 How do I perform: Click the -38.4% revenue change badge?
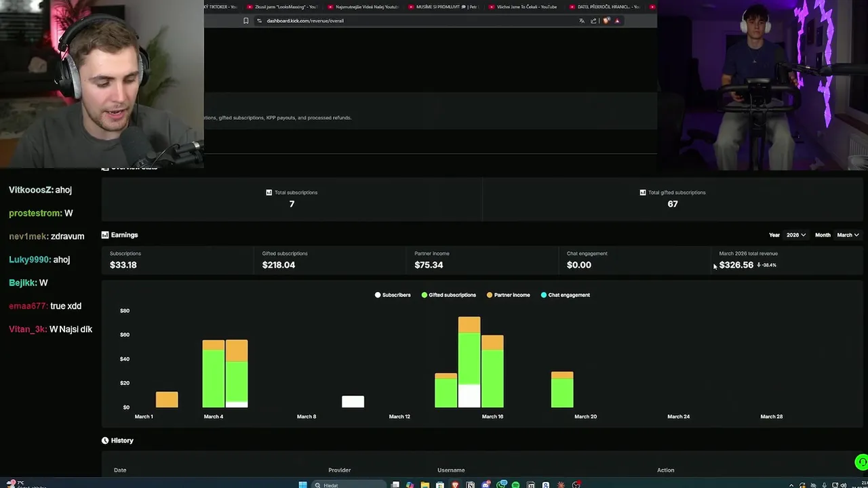coord(767,265)
